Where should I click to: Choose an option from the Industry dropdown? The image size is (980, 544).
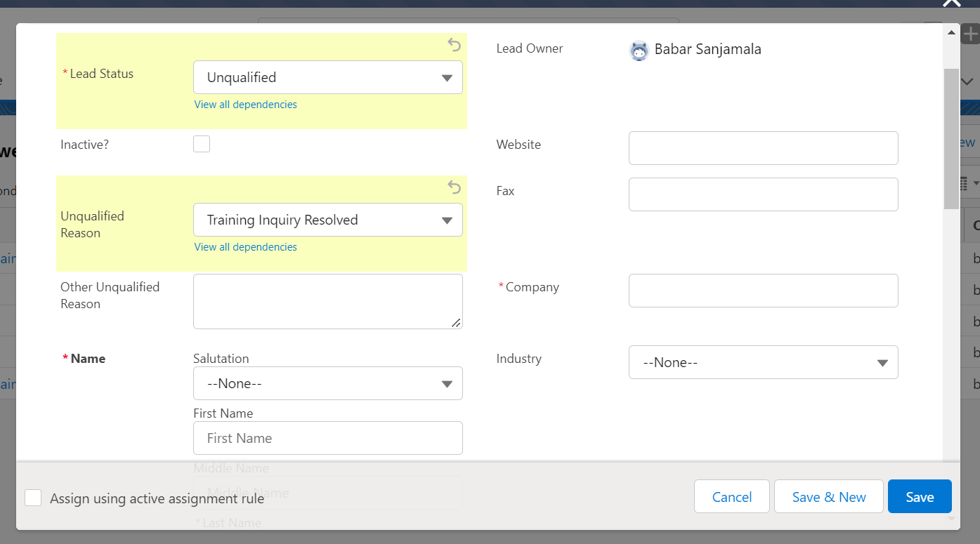[x=763, y=362]
